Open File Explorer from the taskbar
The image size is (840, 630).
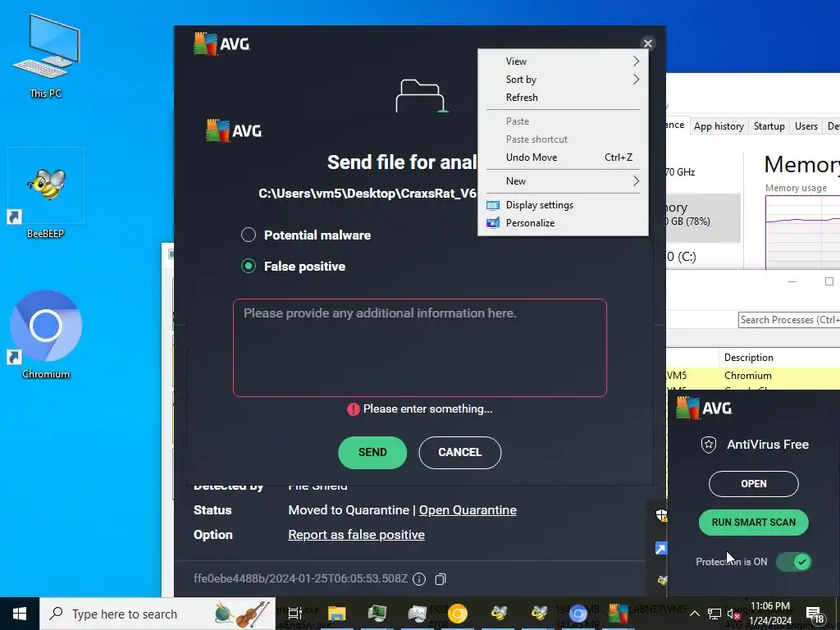click(x=337, y=614)
